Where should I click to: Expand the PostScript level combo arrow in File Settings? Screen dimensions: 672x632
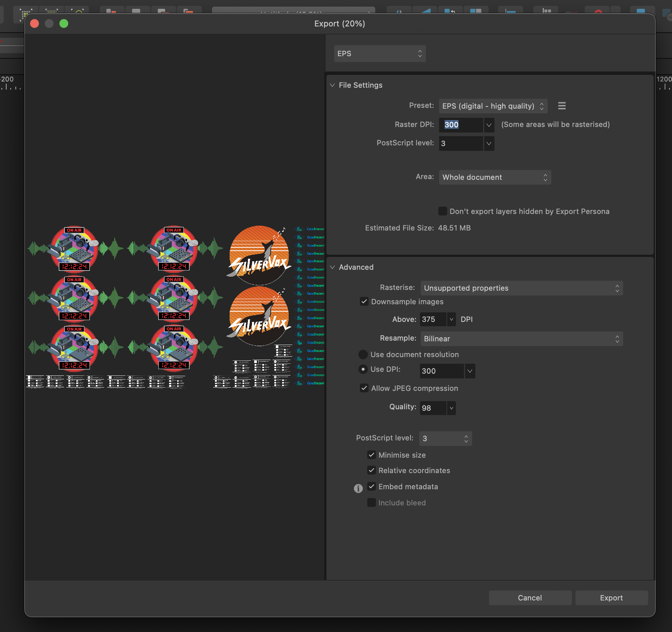(x=489, y=144)
